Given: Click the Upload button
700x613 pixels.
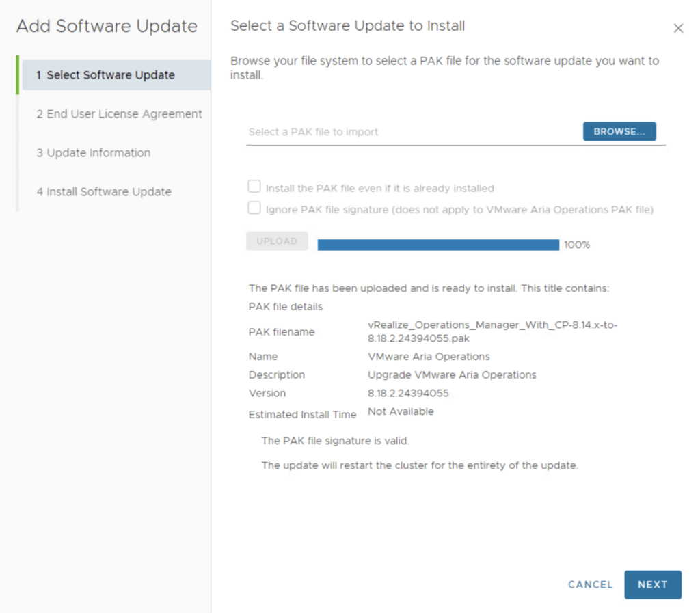Looking at the screenshot, I should click(x=277, y=241).
